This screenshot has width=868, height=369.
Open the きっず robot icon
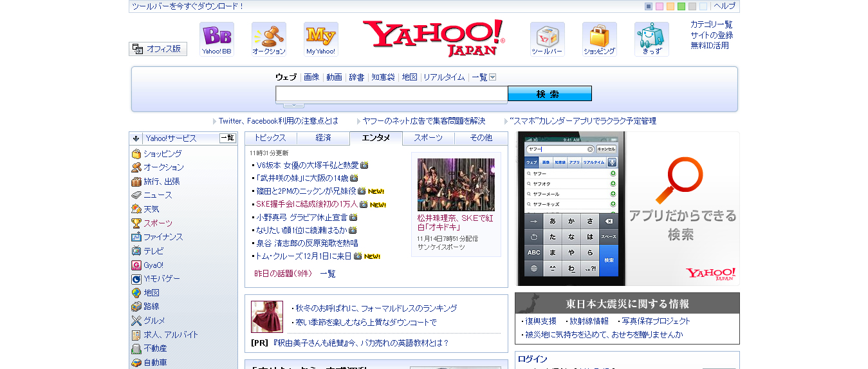point(652,39)
